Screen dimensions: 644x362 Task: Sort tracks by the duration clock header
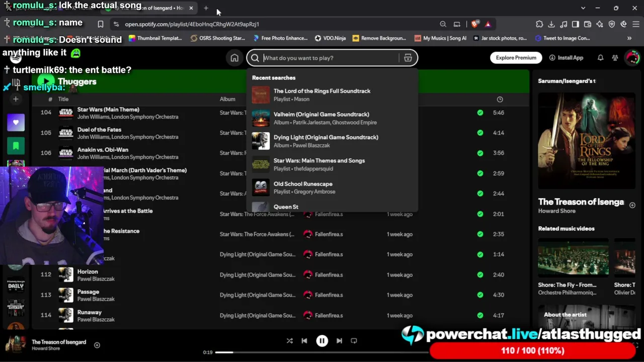[500, 100]
